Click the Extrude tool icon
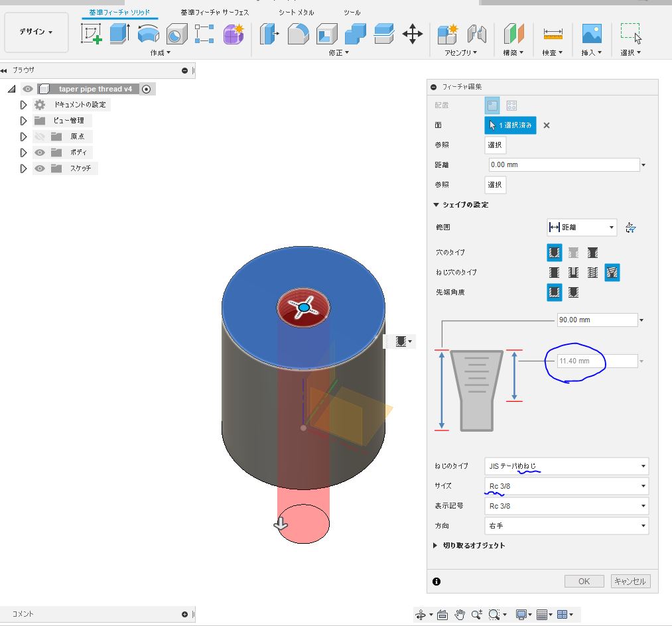 click(120, 34)
